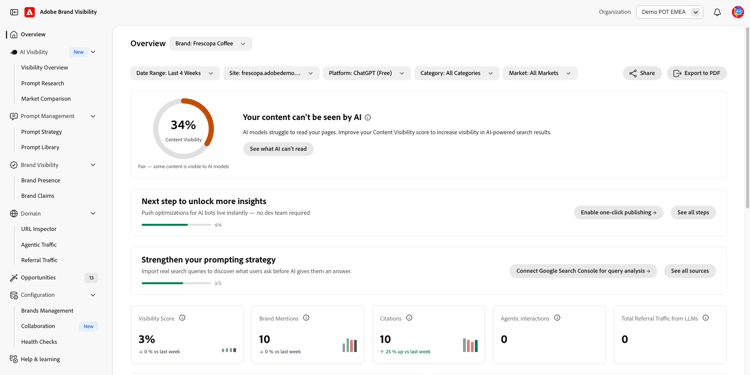Click info icon beside 'Your content can't be seen by AI'
Image resolution: width=750 pixels, height=375 pixels.
coord(368,117)
